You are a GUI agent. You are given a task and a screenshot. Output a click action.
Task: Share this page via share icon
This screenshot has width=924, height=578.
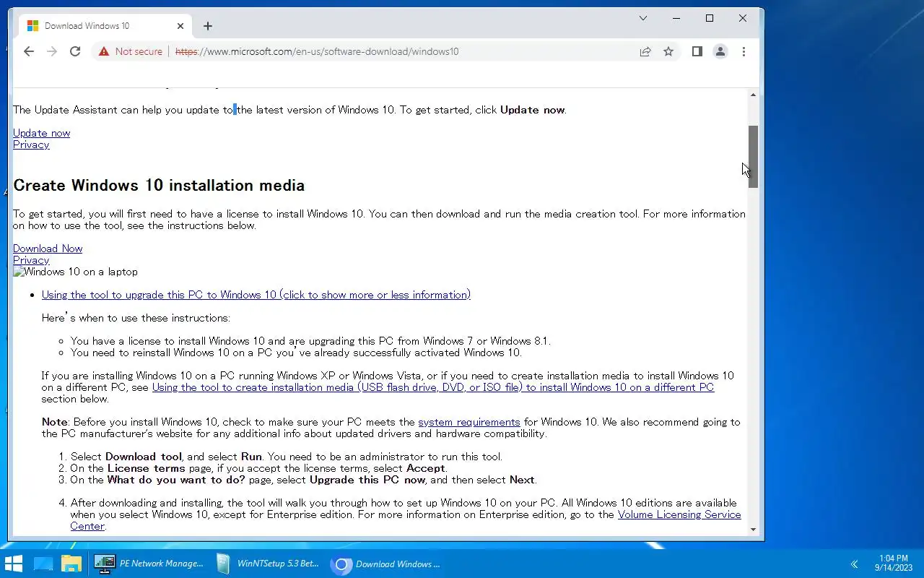pyautogui.click(x=645, y=51)
